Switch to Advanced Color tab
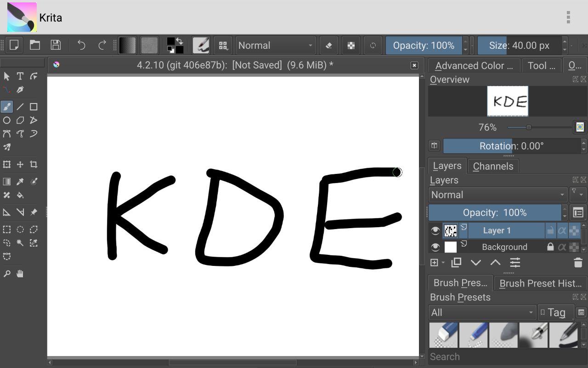This screenshot has width=588, height=368. point(474,66)
